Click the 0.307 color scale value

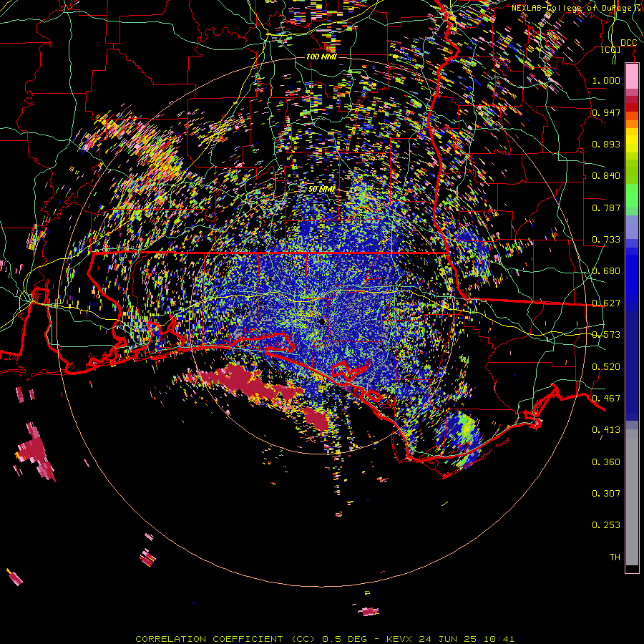pos(606,494)
